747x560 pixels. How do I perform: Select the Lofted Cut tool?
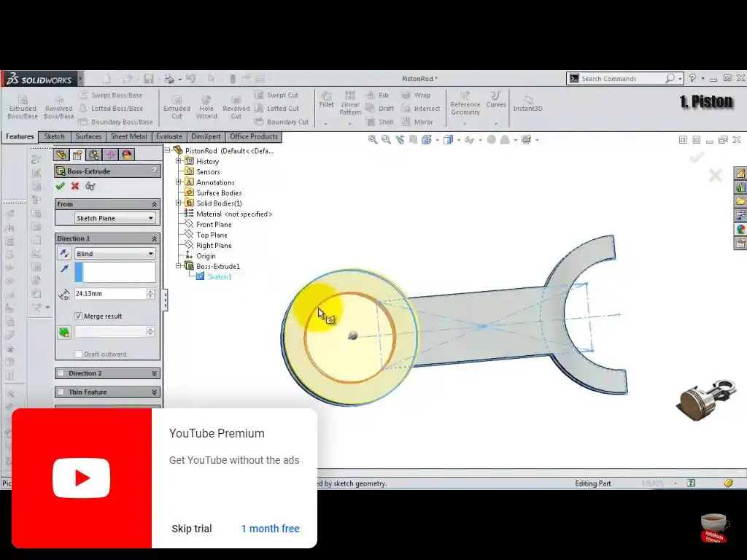(x=276, y=109)
